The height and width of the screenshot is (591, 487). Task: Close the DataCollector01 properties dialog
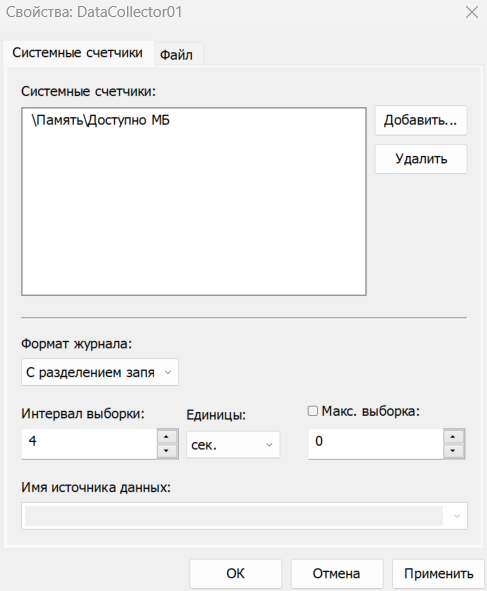pos(472,12)
